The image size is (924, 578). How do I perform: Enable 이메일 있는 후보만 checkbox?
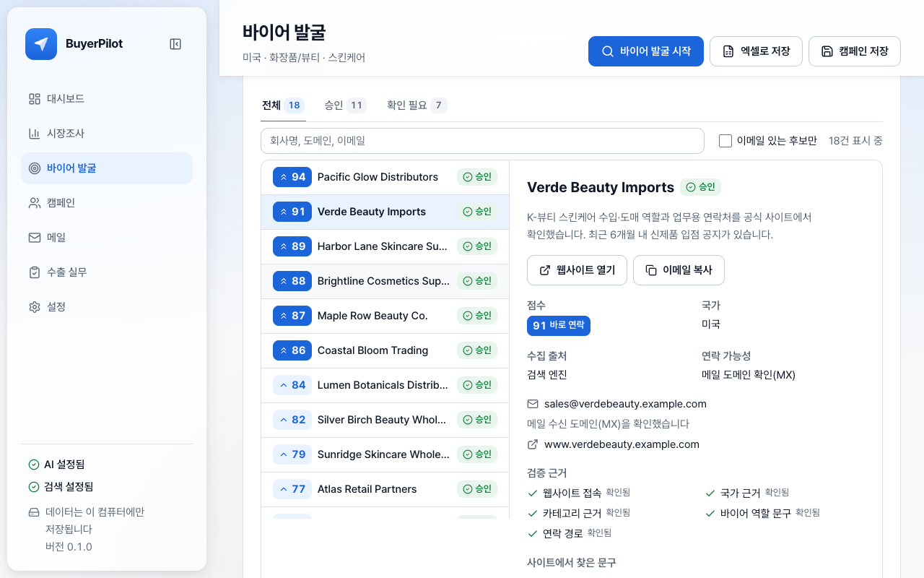(x=725, y=141)
